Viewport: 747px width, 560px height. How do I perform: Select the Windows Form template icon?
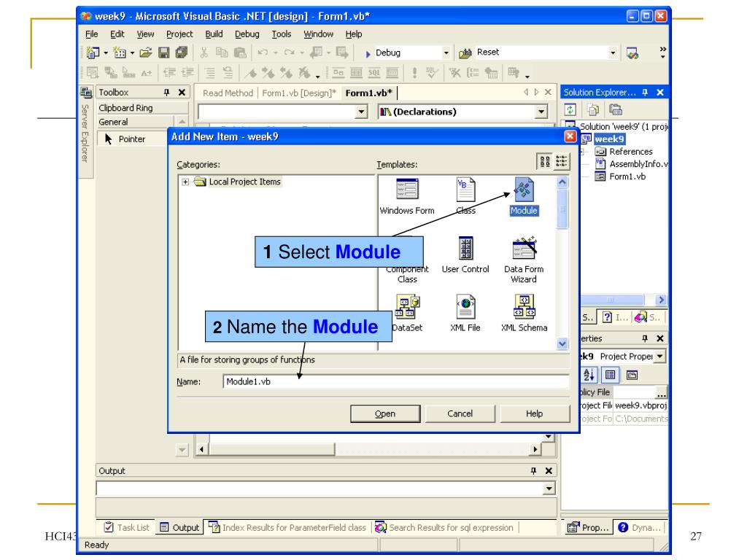pyautogui.click(x=407, y=190)
